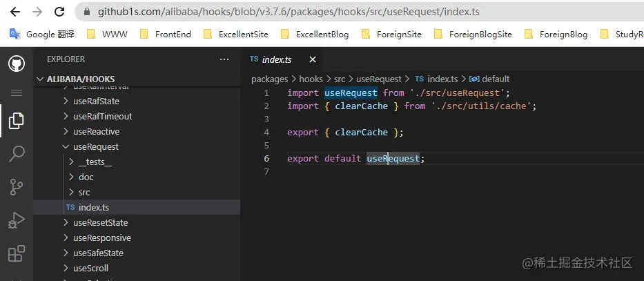Screen dimensions: 644x281
Task: Expand the useResponsive folder
Action: point(137,238)
